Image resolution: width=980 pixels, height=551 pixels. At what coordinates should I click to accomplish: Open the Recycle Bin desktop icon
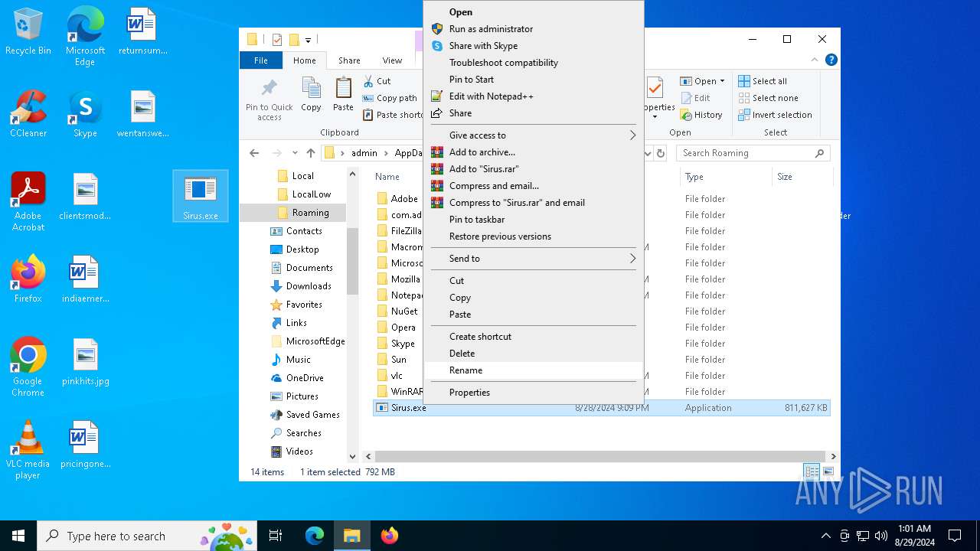(x=28, y=32)
